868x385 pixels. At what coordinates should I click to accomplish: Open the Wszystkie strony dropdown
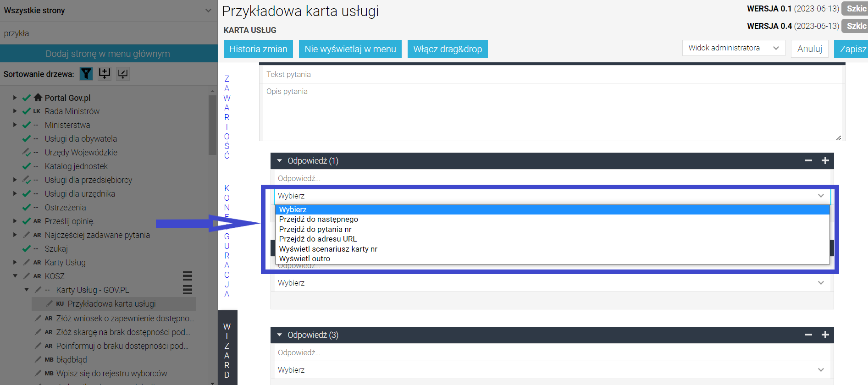point(109,11)
